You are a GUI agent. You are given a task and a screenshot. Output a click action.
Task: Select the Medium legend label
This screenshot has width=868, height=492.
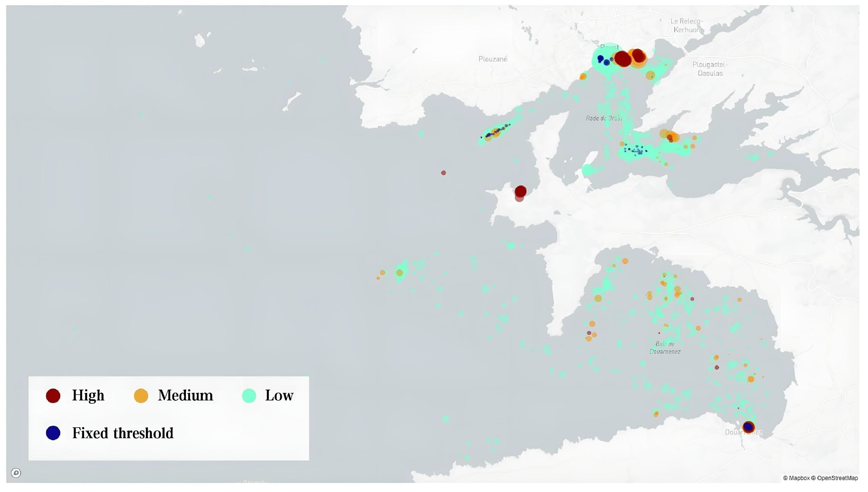click(186, 395)
